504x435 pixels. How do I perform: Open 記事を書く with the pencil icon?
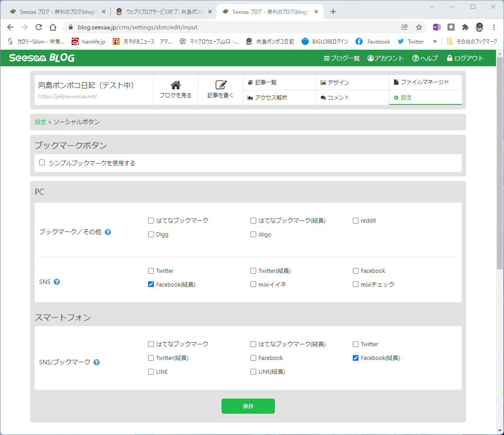[221, 90]
